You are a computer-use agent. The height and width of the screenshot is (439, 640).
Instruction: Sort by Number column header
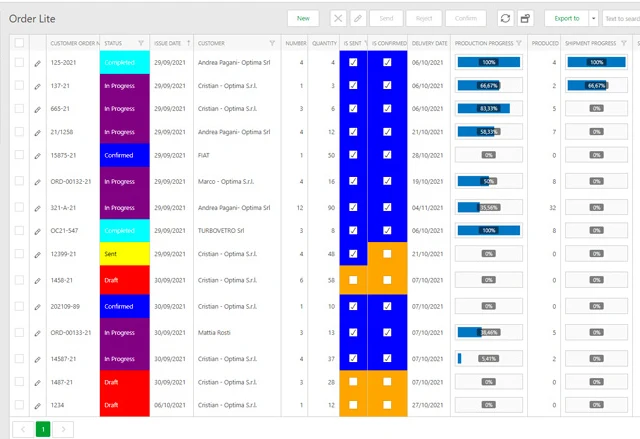pos(296,43)
